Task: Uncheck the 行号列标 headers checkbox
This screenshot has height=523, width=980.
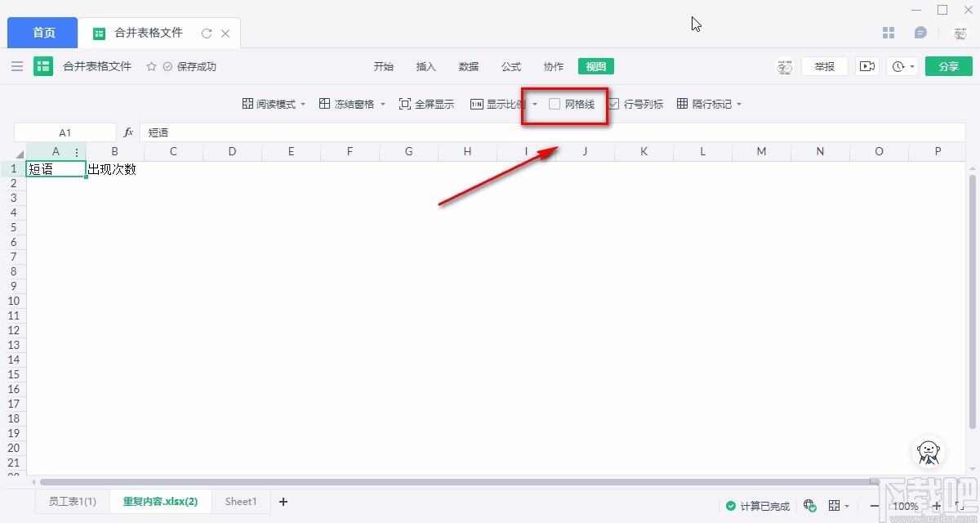Action: tap(613, 104)
